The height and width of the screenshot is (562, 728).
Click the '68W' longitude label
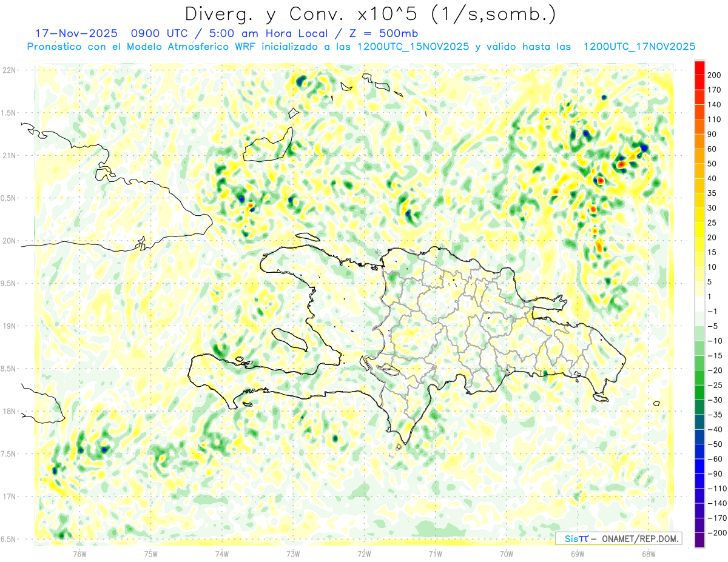(x=648, y=553)
